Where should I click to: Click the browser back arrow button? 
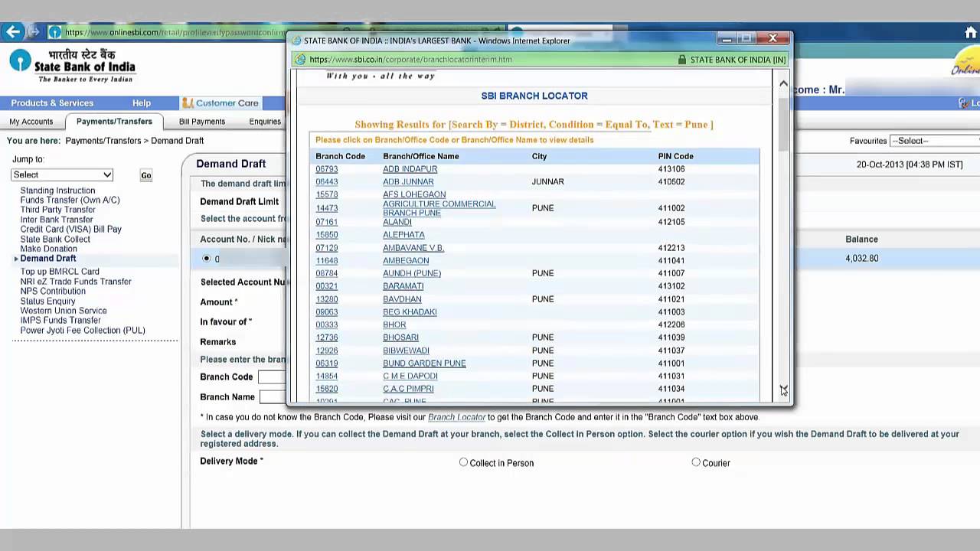(x=12, y=31)
